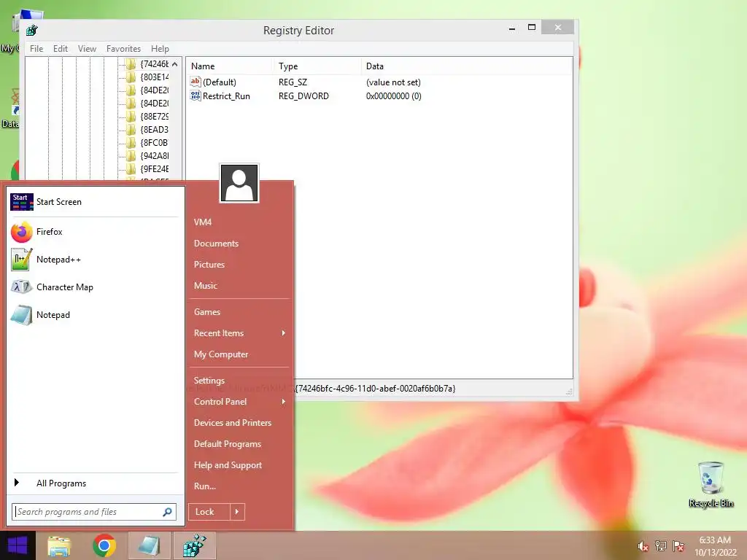The width and height of the screenshot is (747, 560).
Task: Click the Type column header
Action: click(x=317, y=66)
